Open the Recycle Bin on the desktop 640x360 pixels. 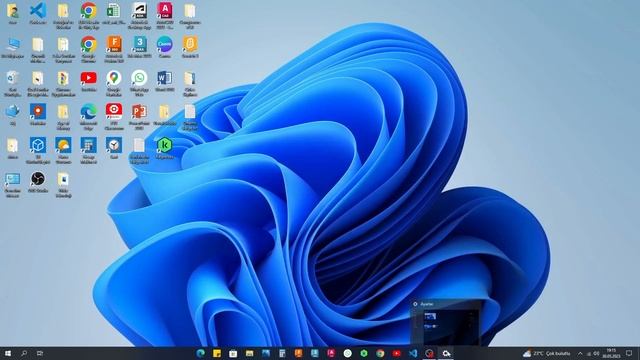tap(12, 83)
